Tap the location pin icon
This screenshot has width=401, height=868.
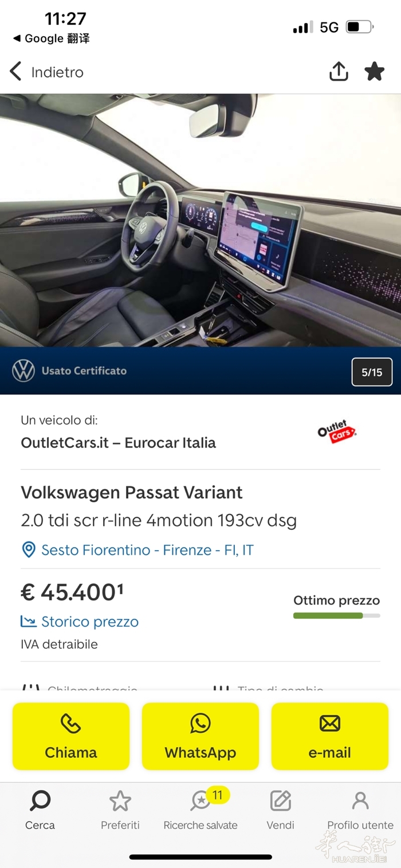coord(28,550)
